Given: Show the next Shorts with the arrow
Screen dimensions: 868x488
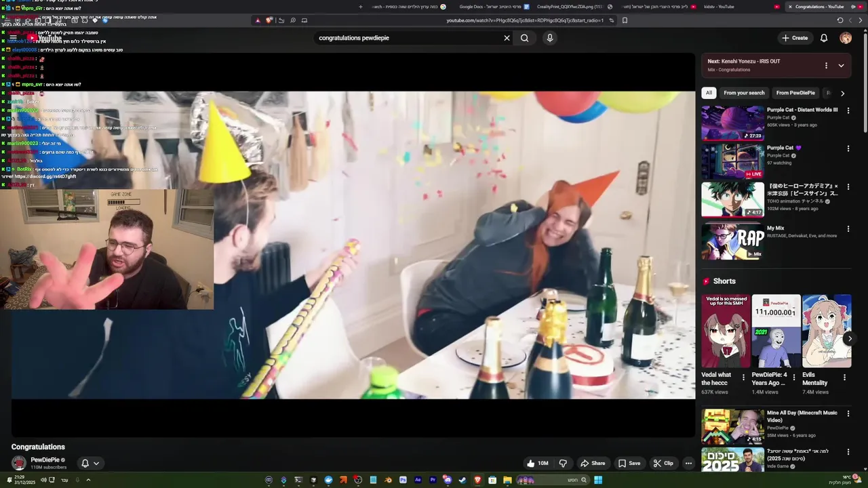Looking at the screenshot, I should [x=850, y=339].
